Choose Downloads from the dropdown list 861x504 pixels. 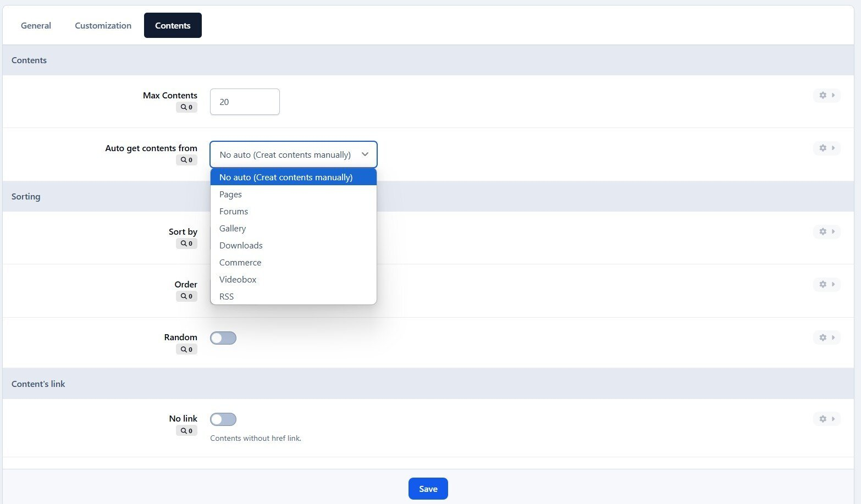tap(294, 245)
